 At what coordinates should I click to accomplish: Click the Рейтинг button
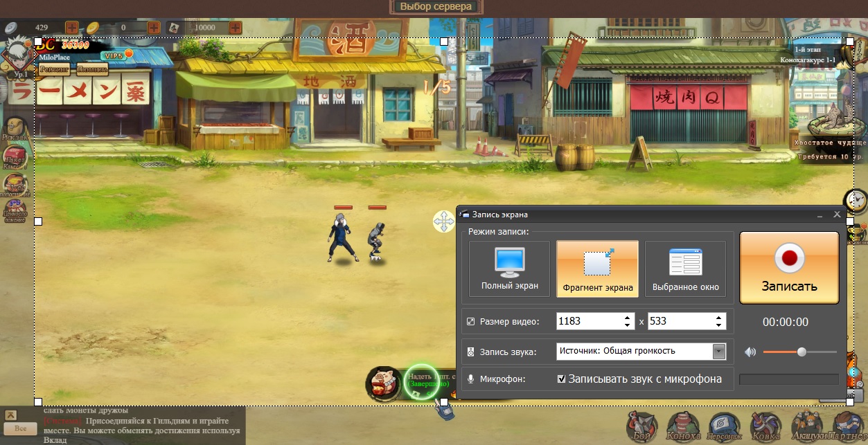55,69
